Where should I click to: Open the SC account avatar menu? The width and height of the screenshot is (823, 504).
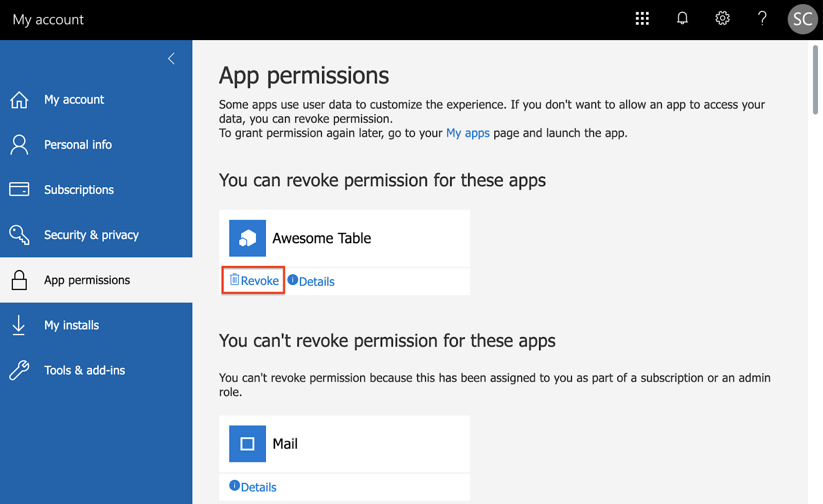point(802,19)
